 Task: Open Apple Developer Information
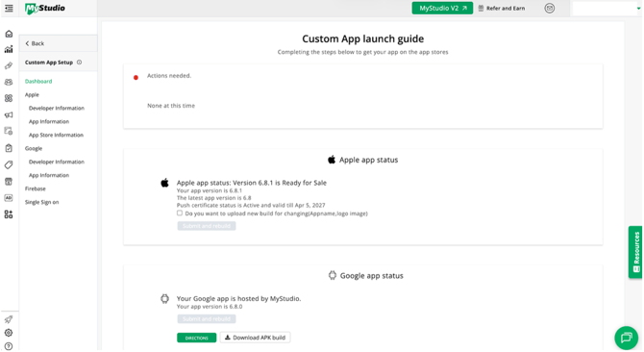[57, 108]
